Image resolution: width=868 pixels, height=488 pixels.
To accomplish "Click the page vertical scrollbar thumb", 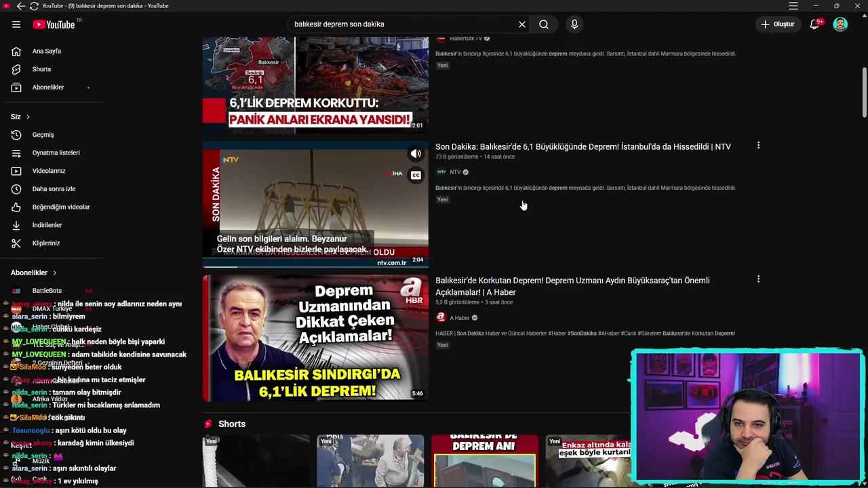I will (864, 91).
